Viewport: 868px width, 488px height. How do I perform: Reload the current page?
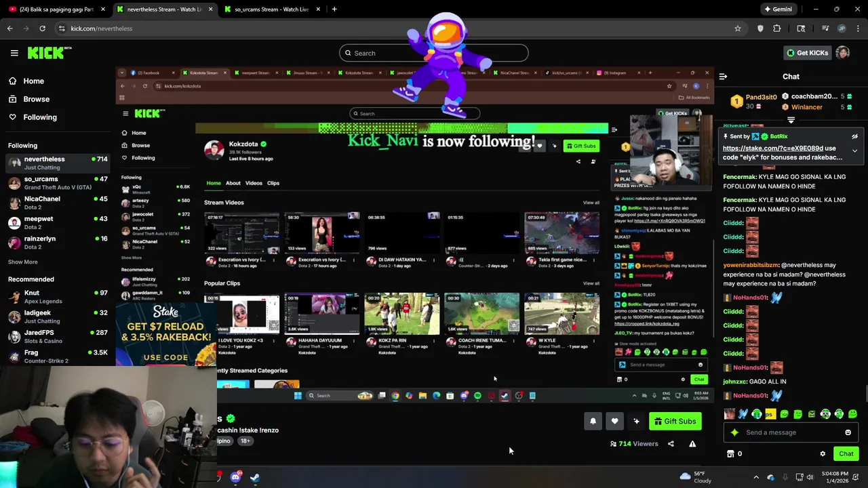click(42, 28)
